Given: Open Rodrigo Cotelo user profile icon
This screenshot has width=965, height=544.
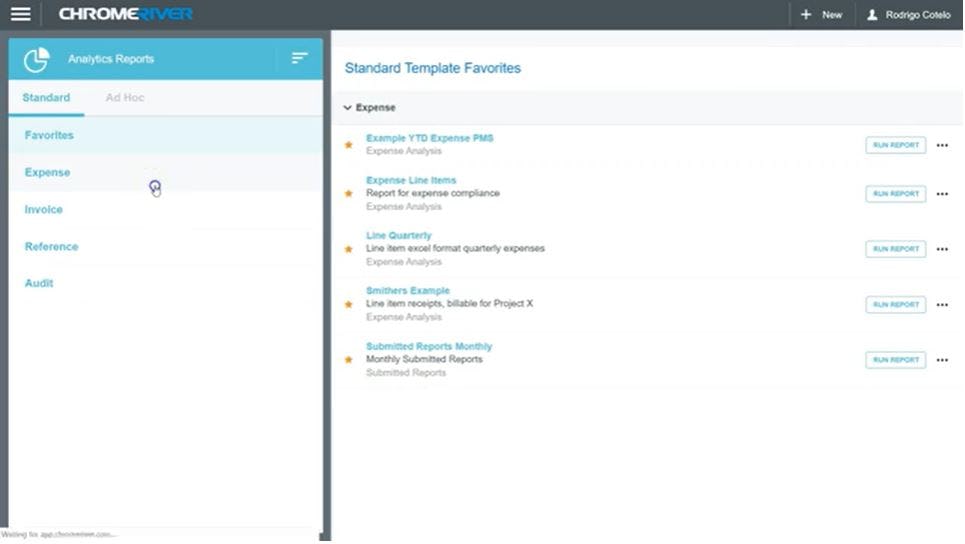Looking at the screenshot, I should click(x=872, y=14).
